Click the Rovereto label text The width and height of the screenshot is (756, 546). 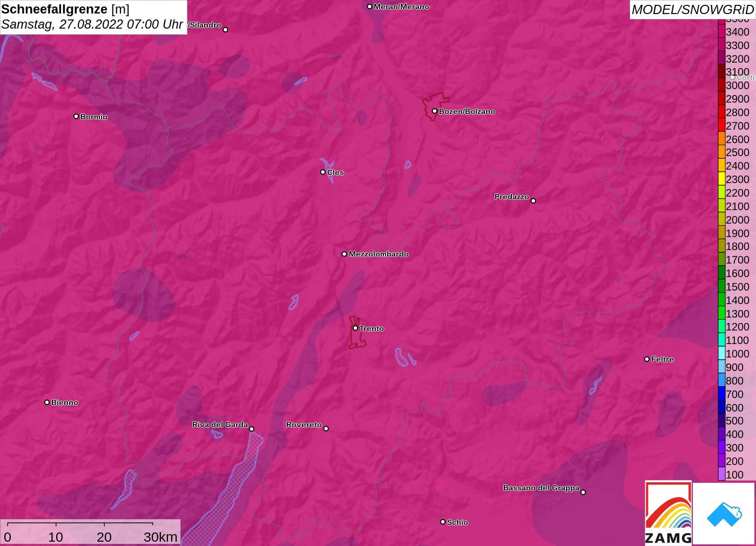point(304,424)
